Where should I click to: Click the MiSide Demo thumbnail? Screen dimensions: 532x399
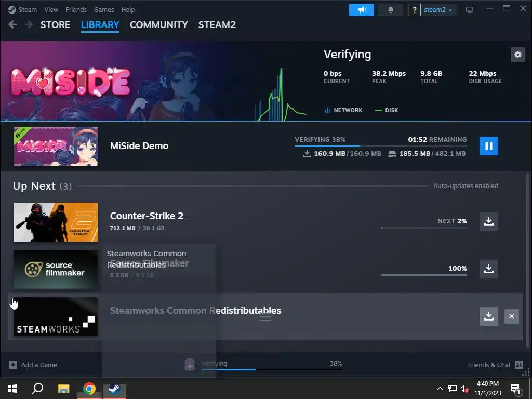click(56, 146)
